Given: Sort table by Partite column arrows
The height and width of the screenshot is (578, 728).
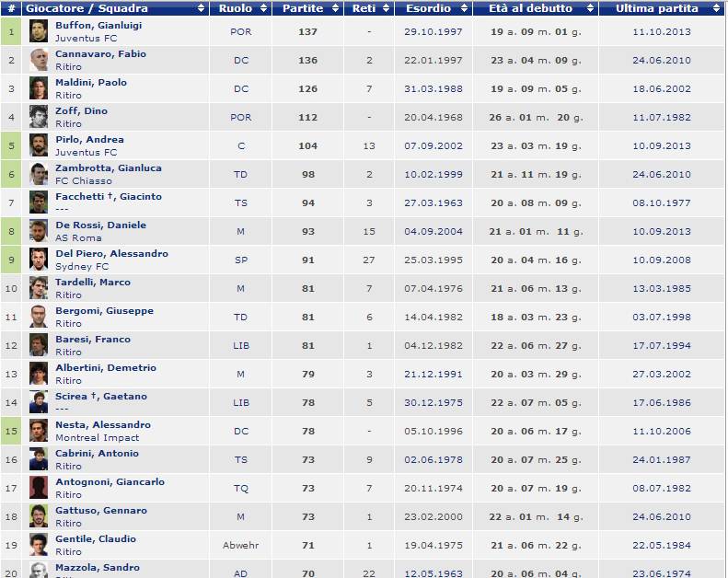Looking at the screenshot, I should point(335,8).
